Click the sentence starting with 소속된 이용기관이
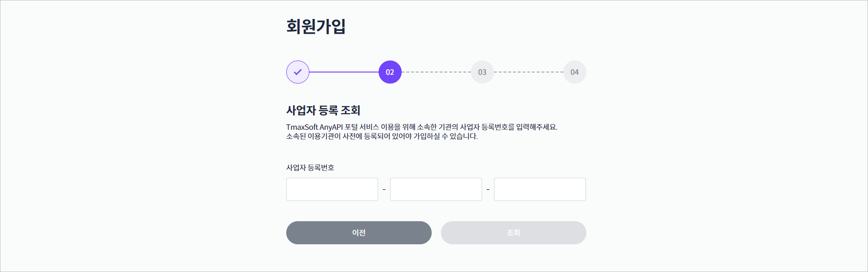 point(382,136)
